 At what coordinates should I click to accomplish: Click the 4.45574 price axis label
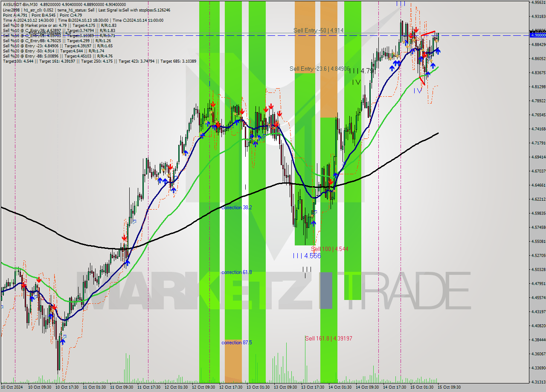pos(538,297)
